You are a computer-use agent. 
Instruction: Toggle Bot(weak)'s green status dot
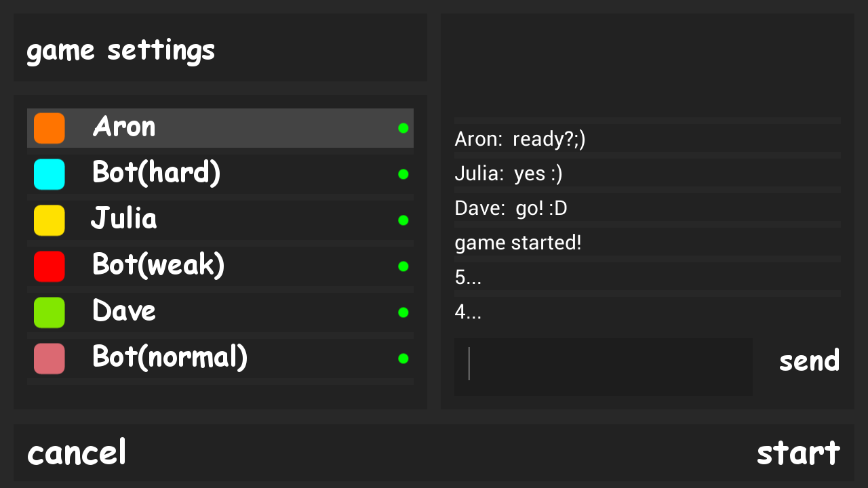tap(403, 266)
